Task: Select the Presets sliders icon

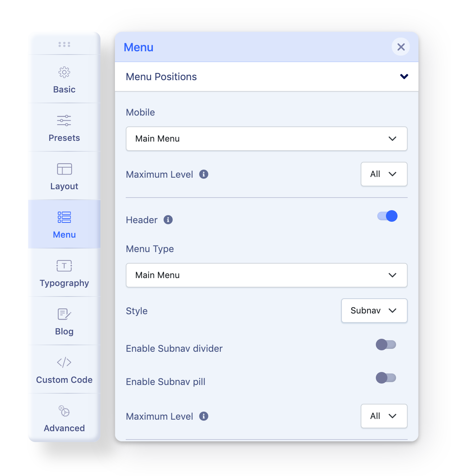Action: coord(64,120)
